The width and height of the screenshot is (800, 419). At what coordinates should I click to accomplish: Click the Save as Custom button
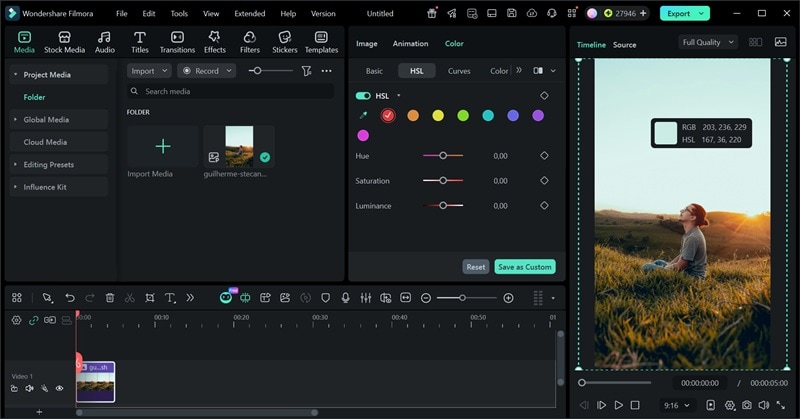pos(524,267)
